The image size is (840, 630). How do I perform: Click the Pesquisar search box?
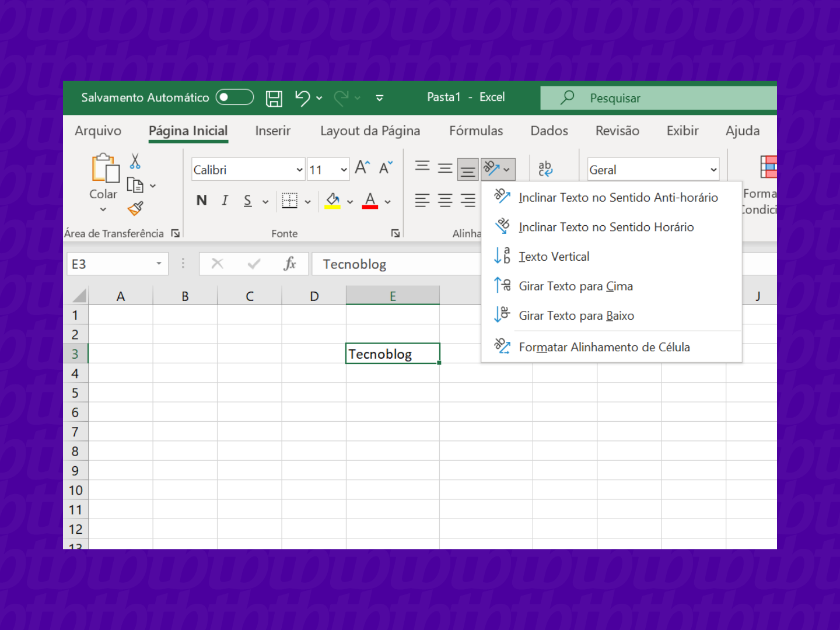[659, 98]
